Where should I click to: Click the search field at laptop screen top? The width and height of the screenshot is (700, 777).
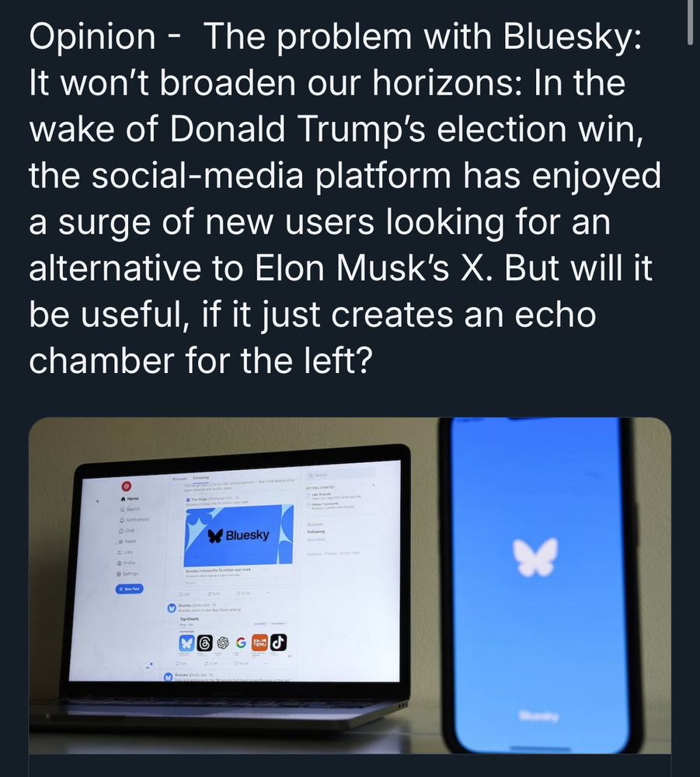click(x=340, y=475)
